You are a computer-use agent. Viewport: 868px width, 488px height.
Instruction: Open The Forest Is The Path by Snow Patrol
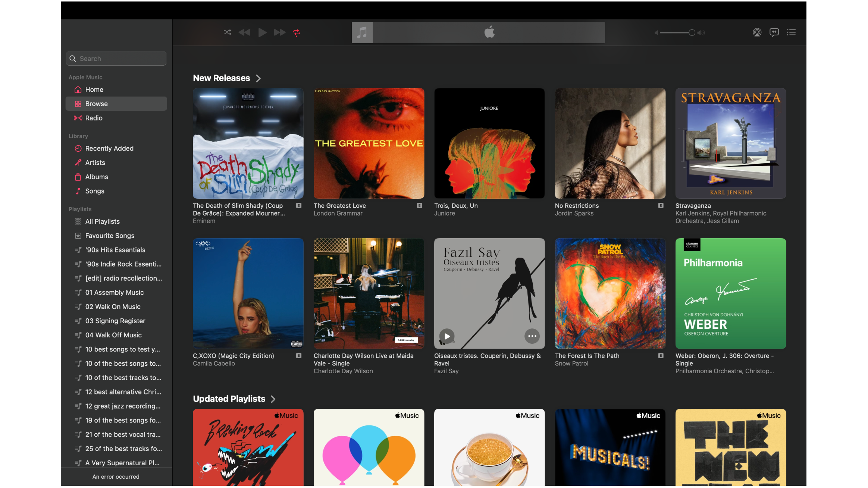pos(610,293)
